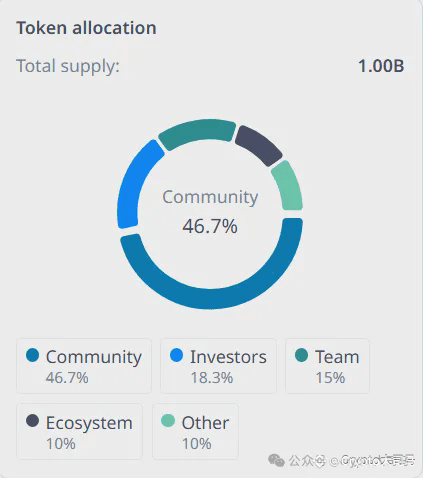The height and width of the screenshot is (478, 423).
Task: Click the Ecosystem legend color dot
Action: tap(33, 421)
